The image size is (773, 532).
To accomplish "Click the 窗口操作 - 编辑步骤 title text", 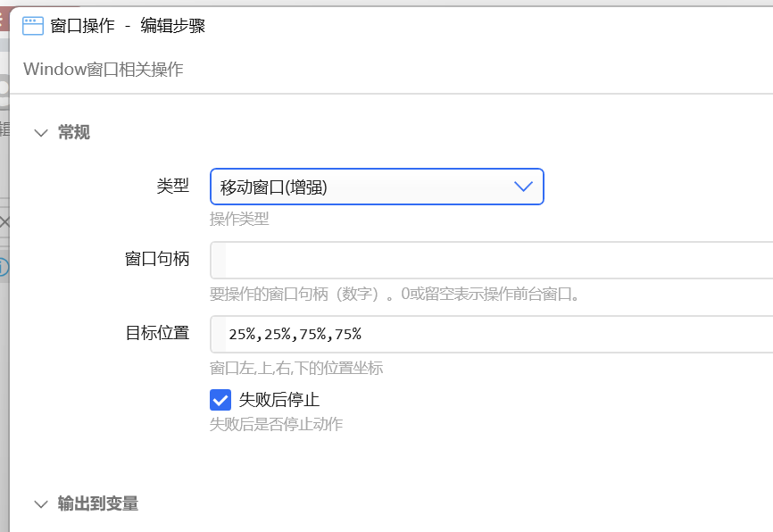I will (x=128, y=26).
